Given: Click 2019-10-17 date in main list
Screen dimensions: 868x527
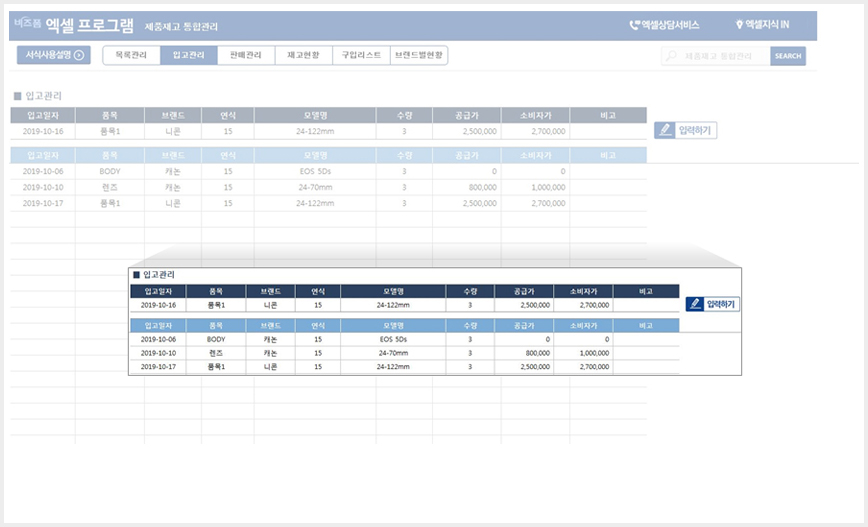Looking at the screenshot, I should pyautogui.click(x=43, y=203).
